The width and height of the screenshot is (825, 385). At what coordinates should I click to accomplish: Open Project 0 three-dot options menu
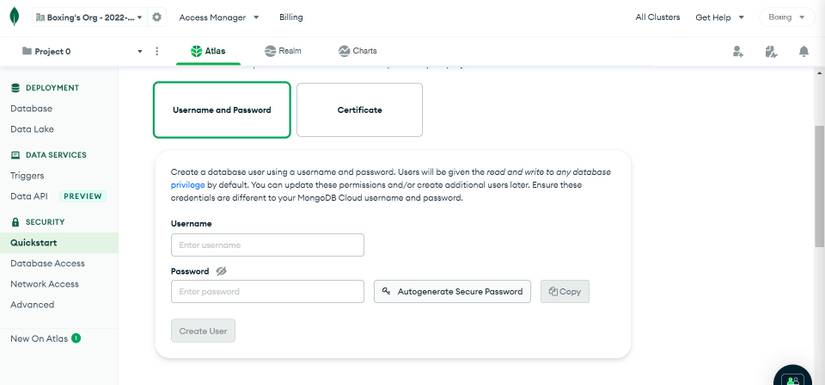157,51
